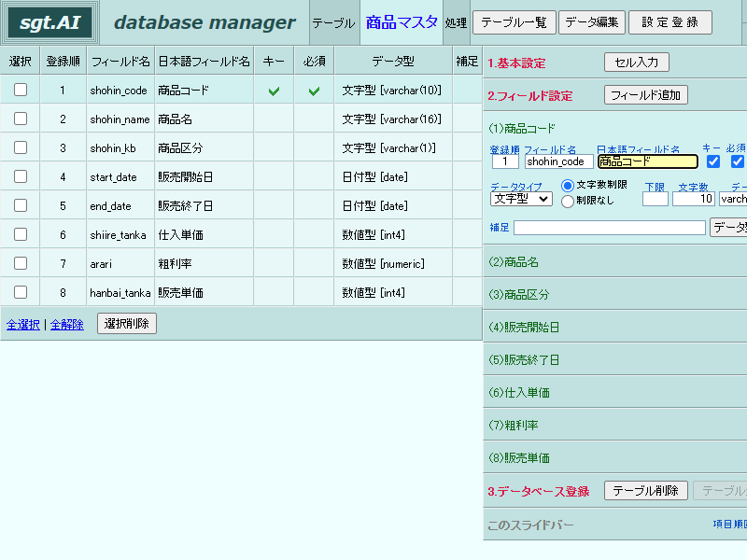Click the green required checkmark for shohin_code
Image resolution: width=747 pixels, height=560 pixels.
(314, 91)
